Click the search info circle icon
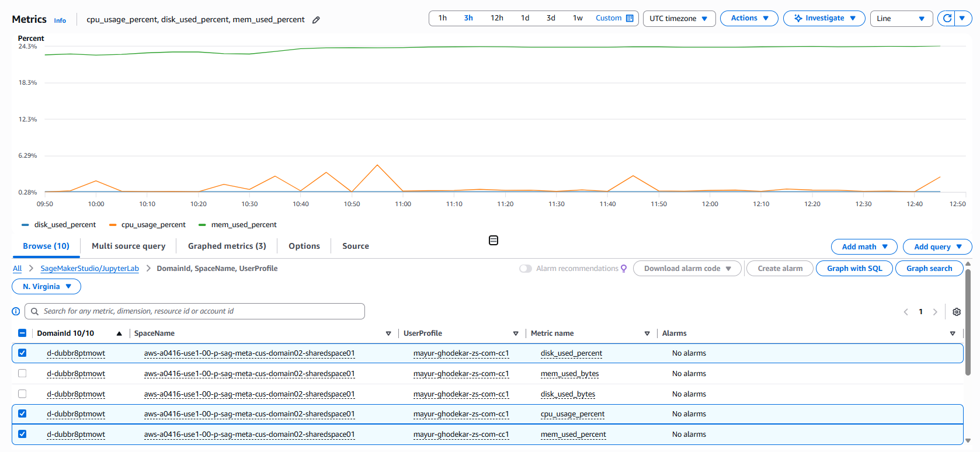 click(16, 311)
